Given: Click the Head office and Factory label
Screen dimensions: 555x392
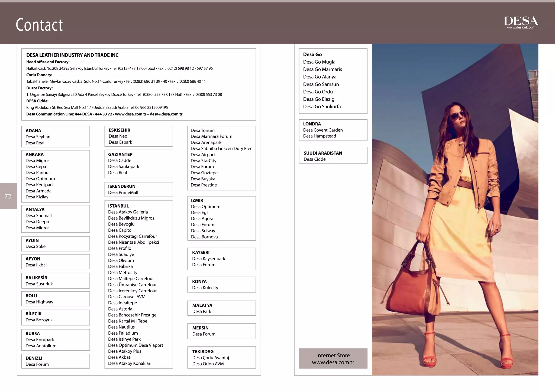Looking at the screenshot, I should click(x=48, y=62).
